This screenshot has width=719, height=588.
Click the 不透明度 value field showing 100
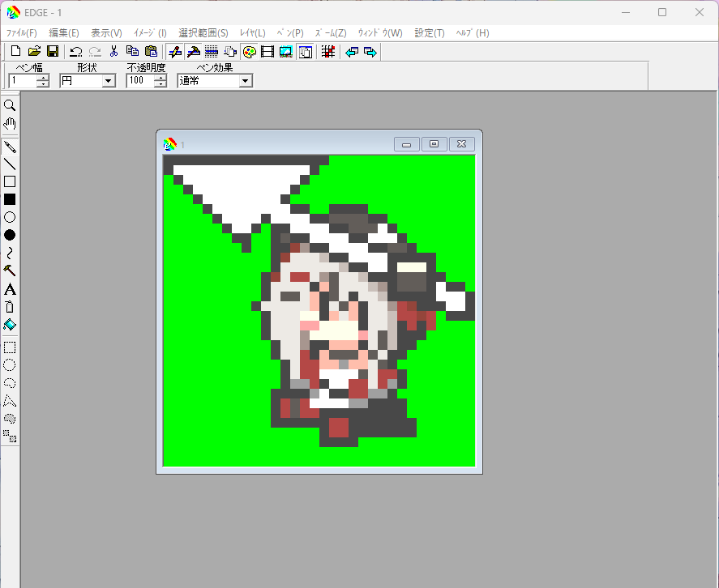tap(140, 81)
